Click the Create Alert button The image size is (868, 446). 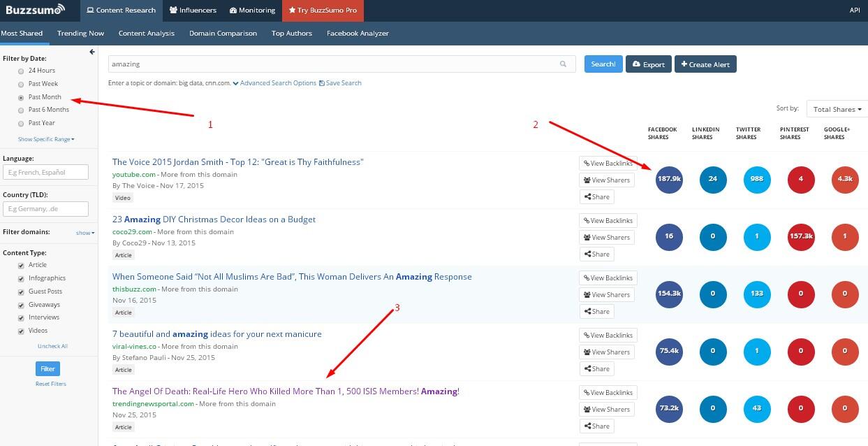tap(705, 64)
